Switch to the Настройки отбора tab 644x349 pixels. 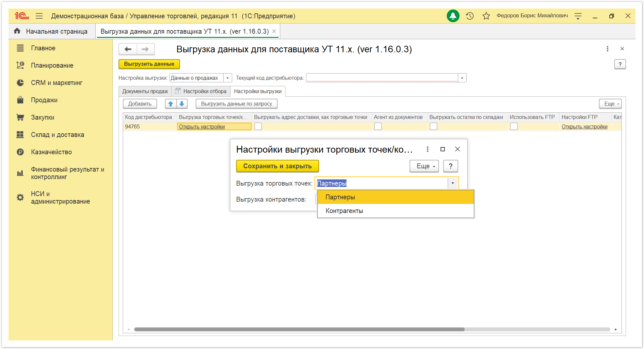click(x=201, y=91)
